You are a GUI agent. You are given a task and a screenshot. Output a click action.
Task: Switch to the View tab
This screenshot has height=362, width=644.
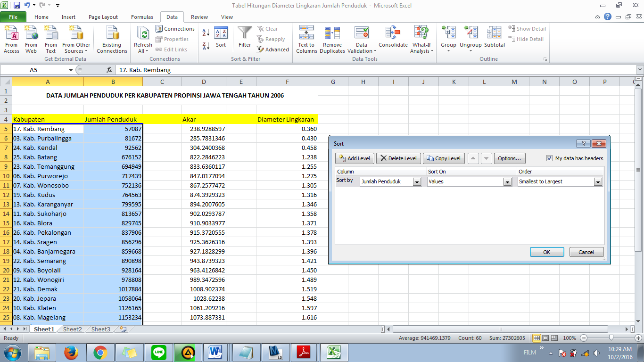click(227, 17)
